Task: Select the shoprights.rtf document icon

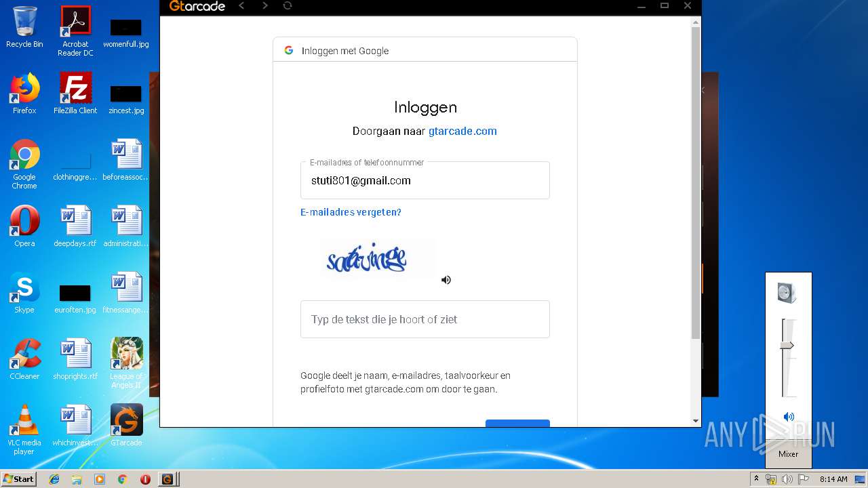Action: click(x=75, y=359)
